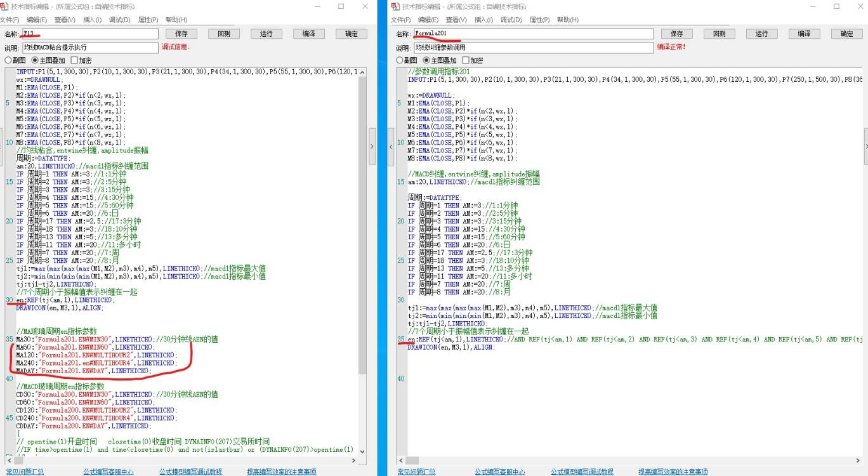Open 调试(D) menu in left window
Screen dimensions: 868x476
tap(119, 20)
